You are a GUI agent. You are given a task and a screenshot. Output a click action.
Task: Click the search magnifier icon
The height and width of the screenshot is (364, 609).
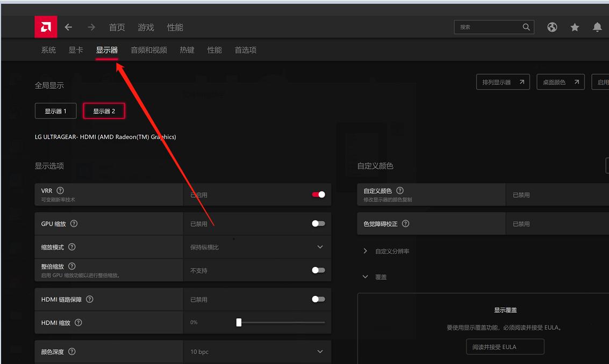point(526,27)
